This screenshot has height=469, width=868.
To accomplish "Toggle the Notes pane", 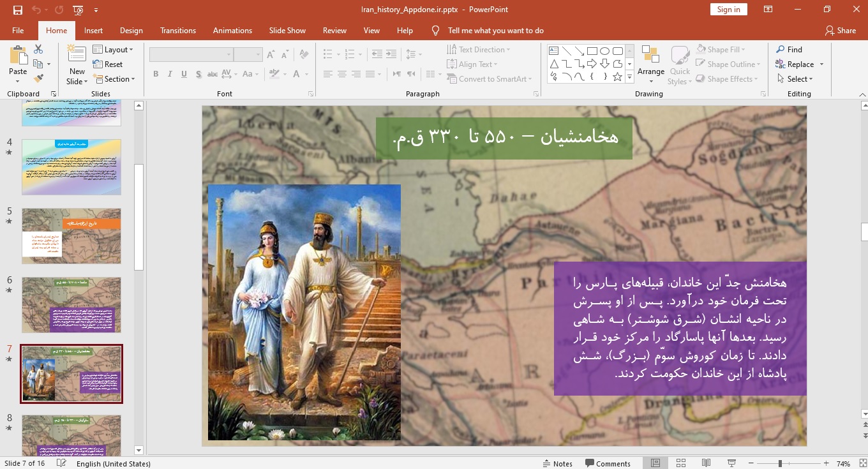I will [557, 463].
